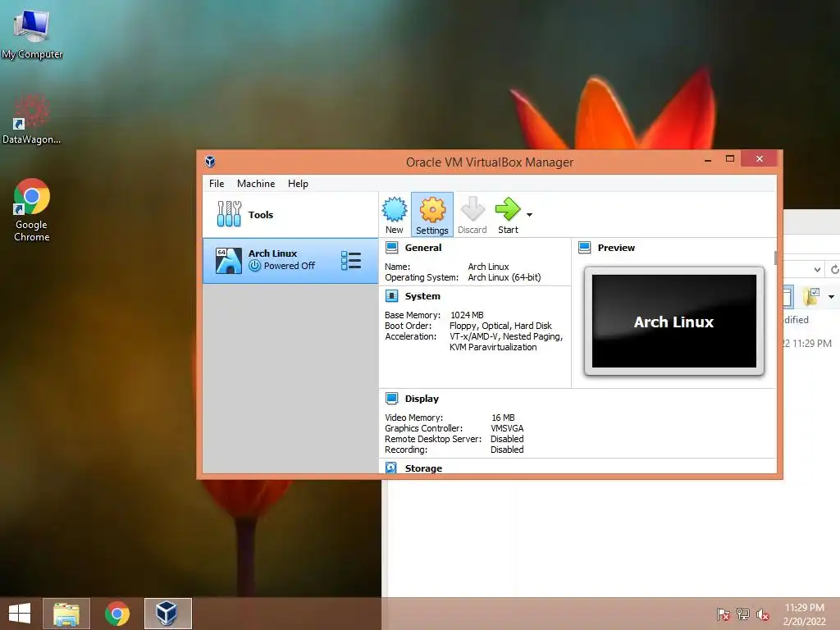Open the Arch Linux machine tools list icon
This screenshot has height=630, width=840.
pos(351,261)
